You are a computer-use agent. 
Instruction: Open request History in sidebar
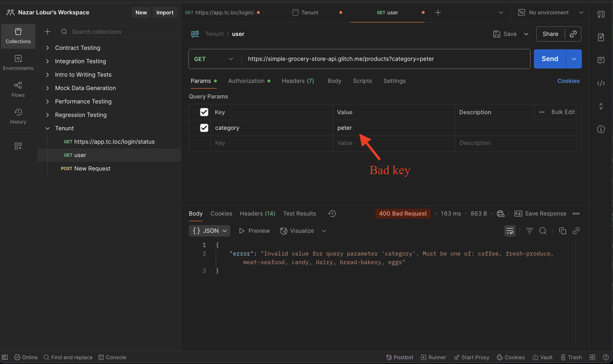(18, 116)
